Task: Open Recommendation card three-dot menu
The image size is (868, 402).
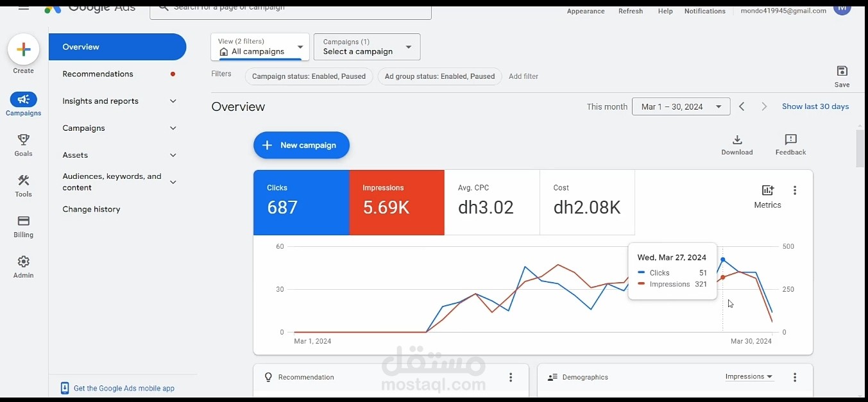Action: coord(511,378)
